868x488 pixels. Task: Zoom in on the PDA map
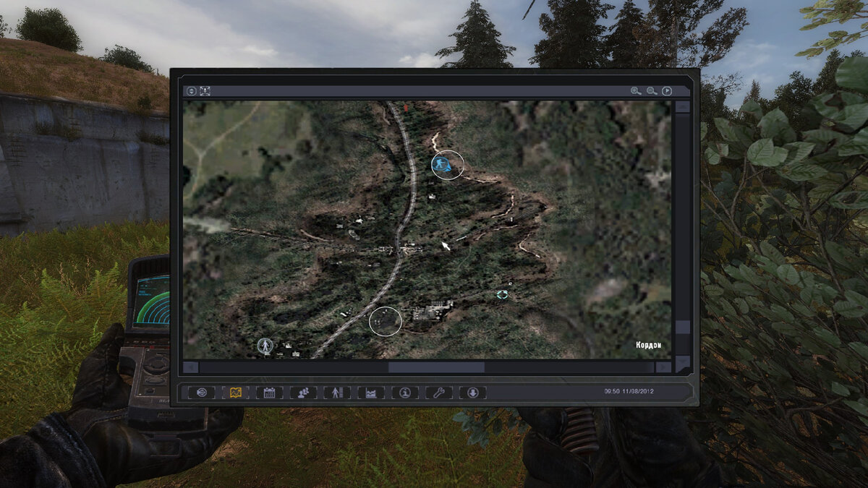pos(636,91)
